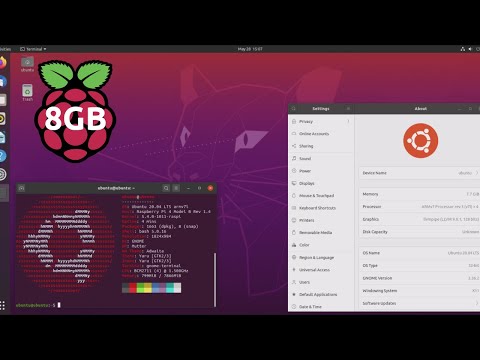
Task: Open the Software Updates row chevron
Action: coord(477,303)
